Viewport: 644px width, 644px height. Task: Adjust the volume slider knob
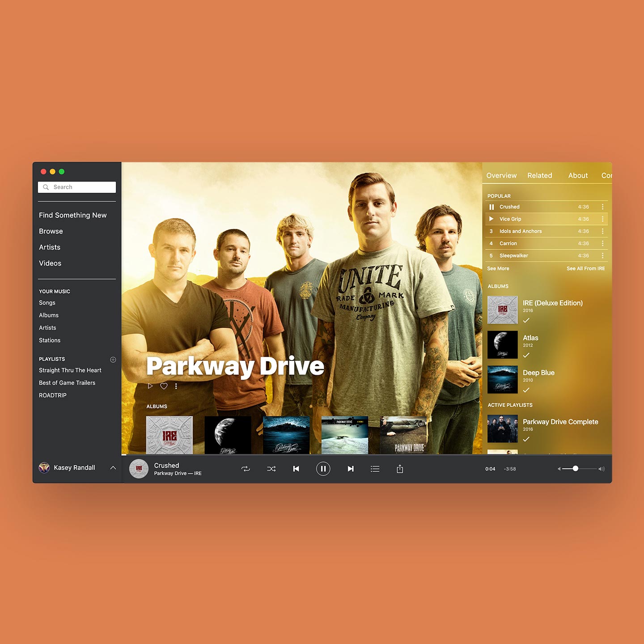(x=576, y=469)
